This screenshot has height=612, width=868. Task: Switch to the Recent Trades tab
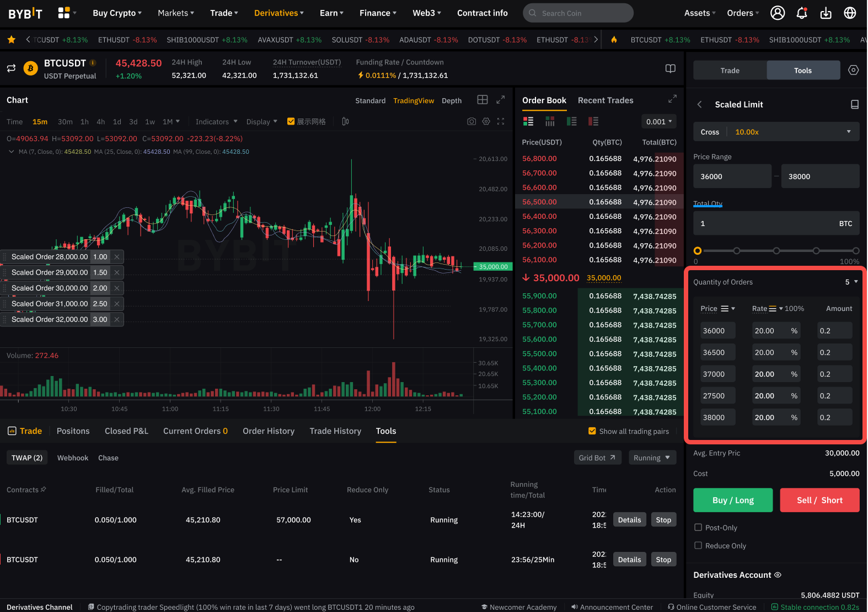tap(605, 100)
